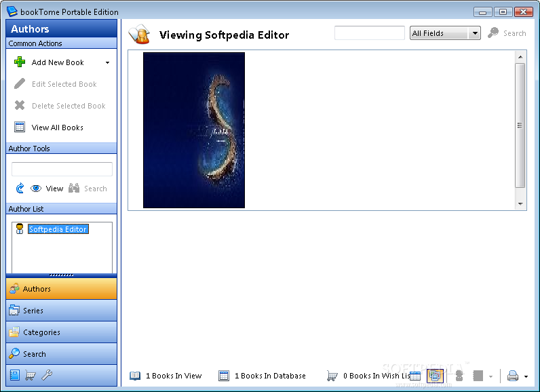Maximize the bookTome window
Screen dimensions: 540x392
point(503,12)
